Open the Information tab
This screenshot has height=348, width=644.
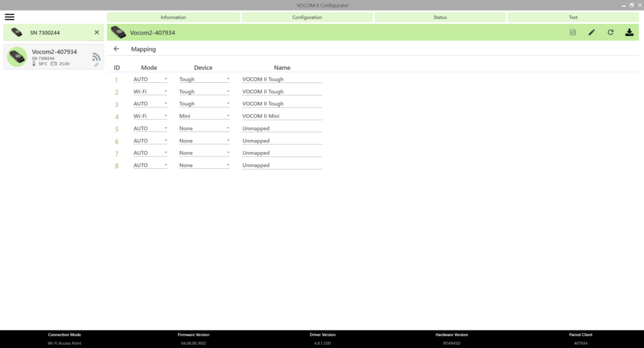pos(174,17)
